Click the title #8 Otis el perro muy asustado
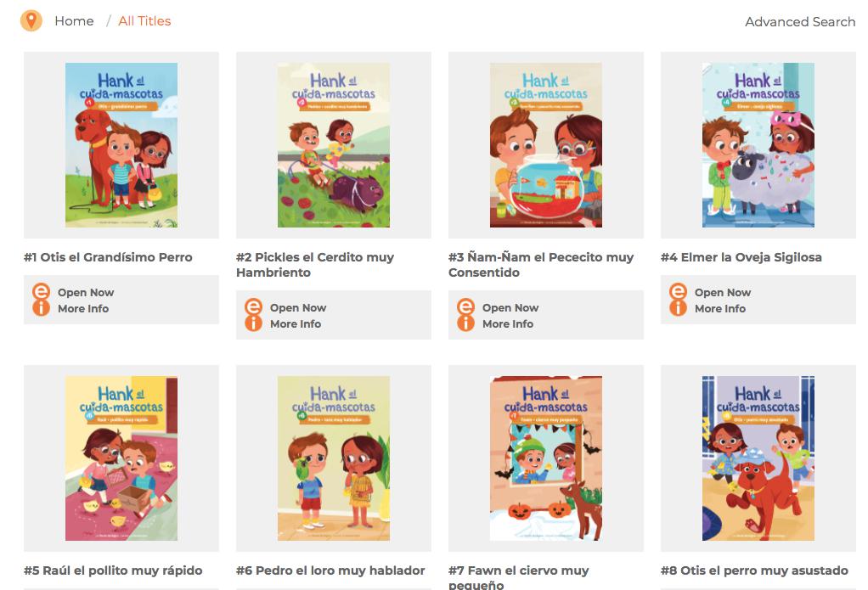This screenshot has width=868, height=590. click(754, 570)
